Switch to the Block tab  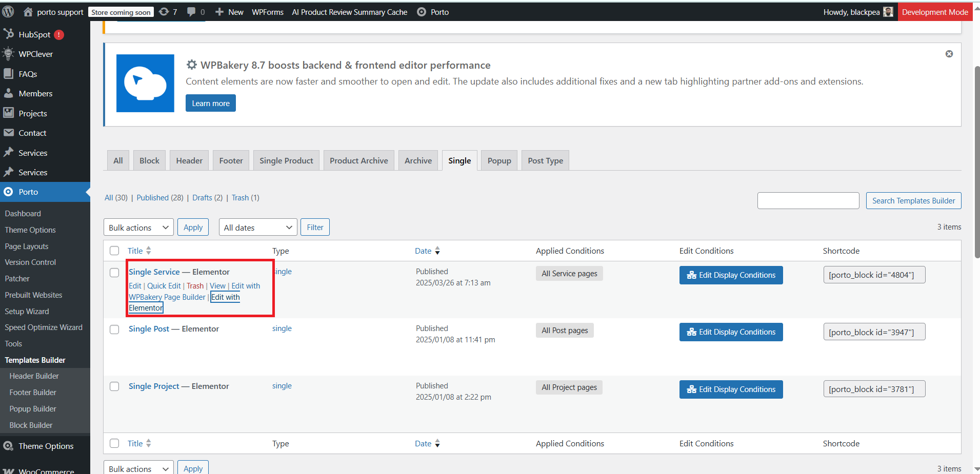click(x=149, y=160)
